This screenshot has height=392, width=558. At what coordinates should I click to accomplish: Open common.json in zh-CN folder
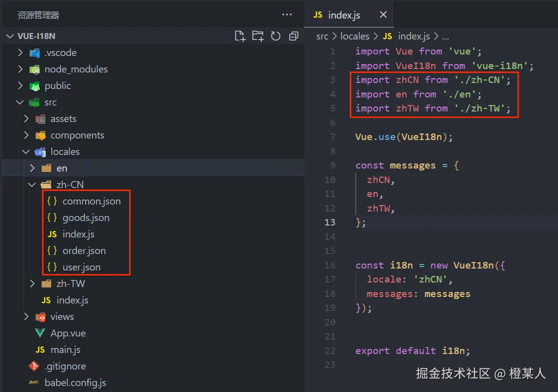pos(92,201)
